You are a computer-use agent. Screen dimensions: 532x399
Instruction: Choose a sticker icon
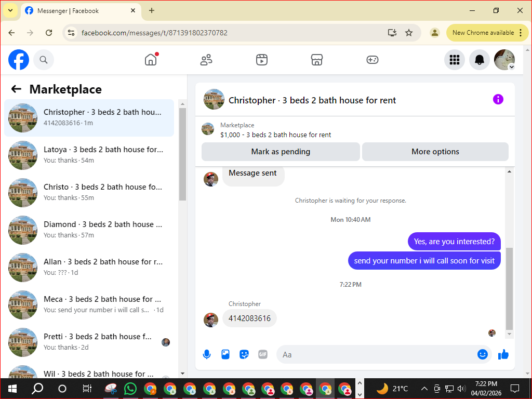click(244, 354)
